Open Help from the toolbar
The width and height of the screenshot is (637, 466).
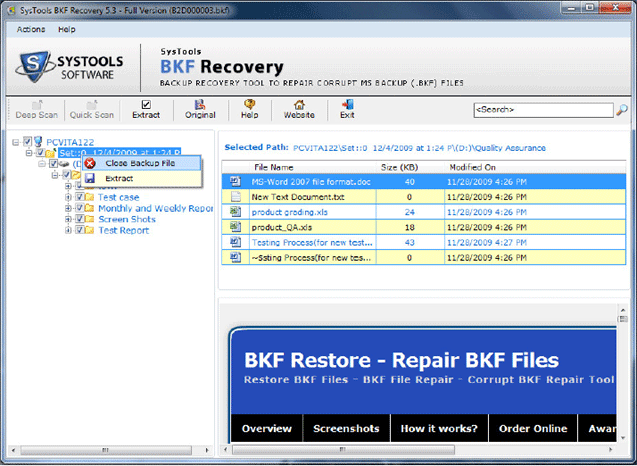click(x=249, y=110)
